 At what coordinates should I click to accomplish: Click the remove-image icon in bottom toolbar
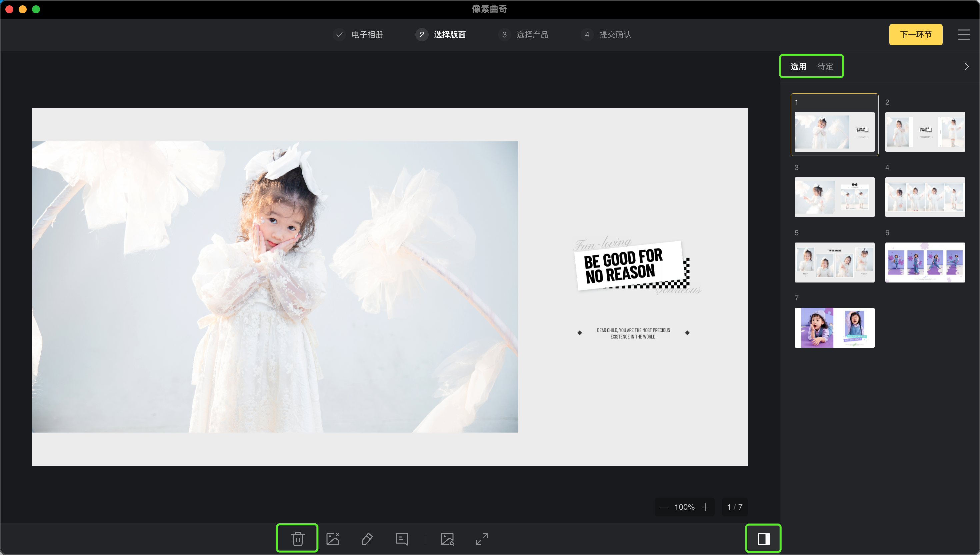[333, 539]
